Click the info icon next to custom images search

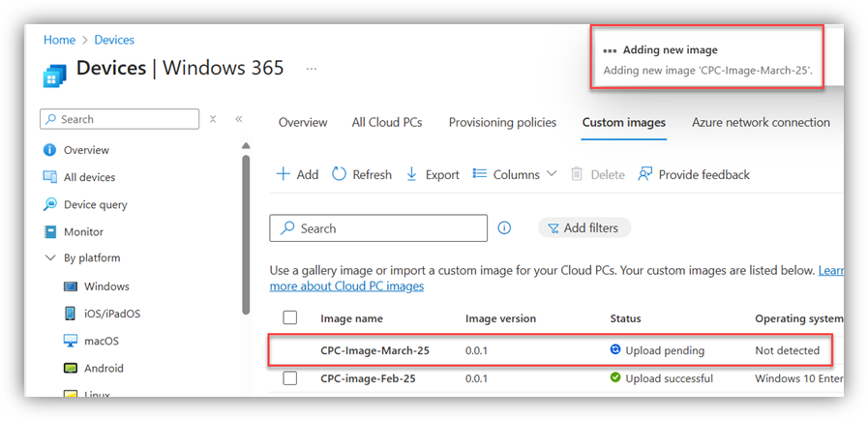504,227
